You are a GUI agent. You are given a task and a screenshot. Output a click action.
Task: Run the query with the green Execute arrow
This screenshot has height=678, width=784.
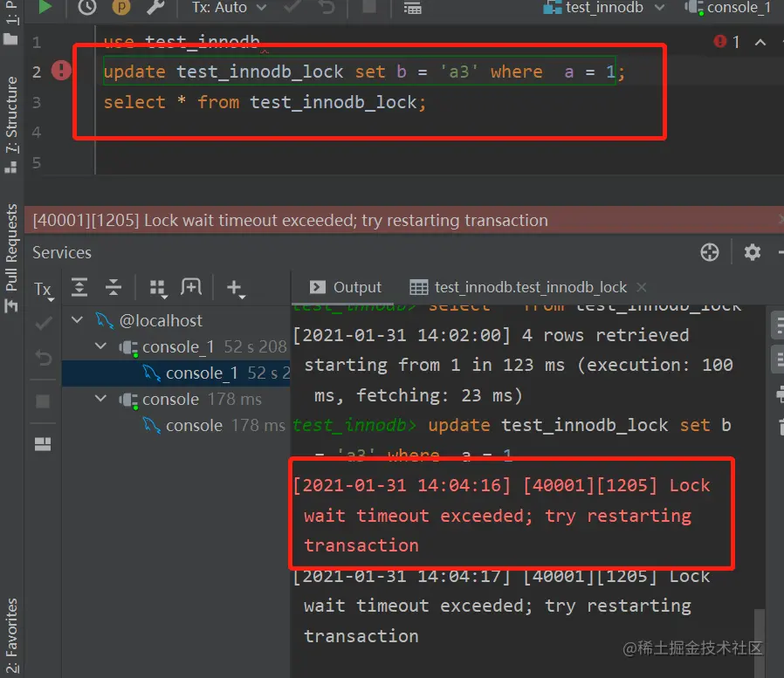pos(45,7)
